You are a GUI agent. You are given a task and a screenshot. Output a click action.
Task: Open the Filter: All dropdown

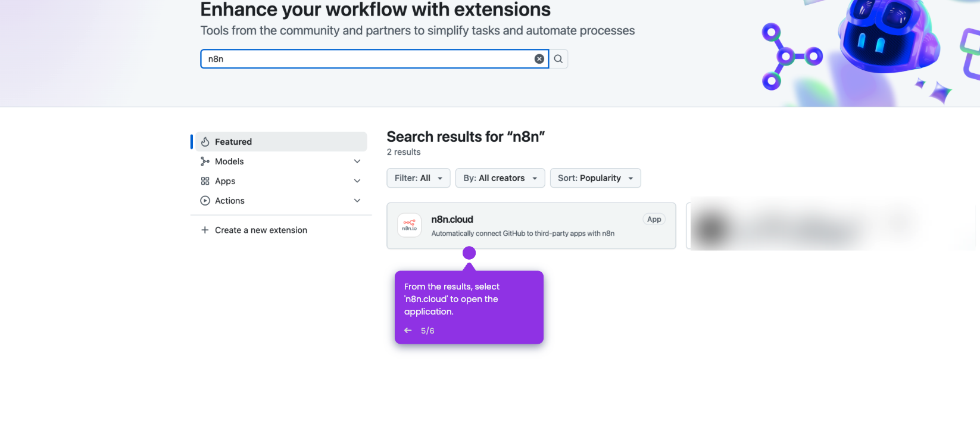pyautogui.click(x=419, y=178)
